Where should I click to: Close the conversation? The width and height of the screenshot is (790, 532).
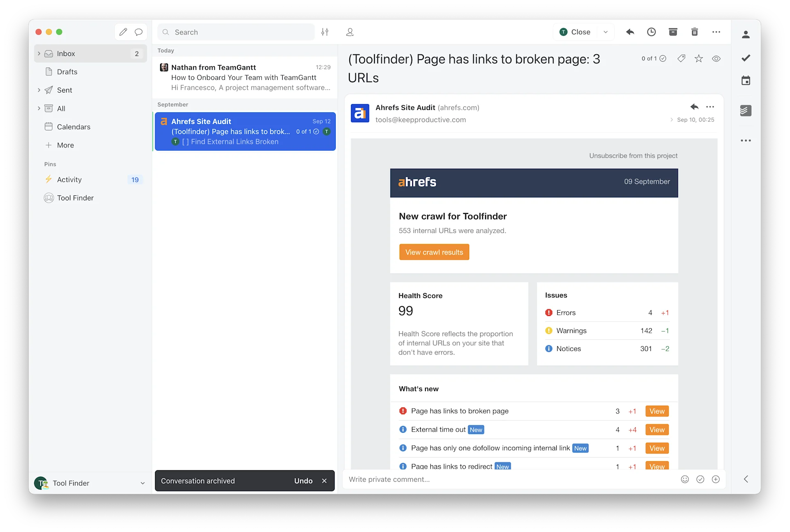click(575, 32)
